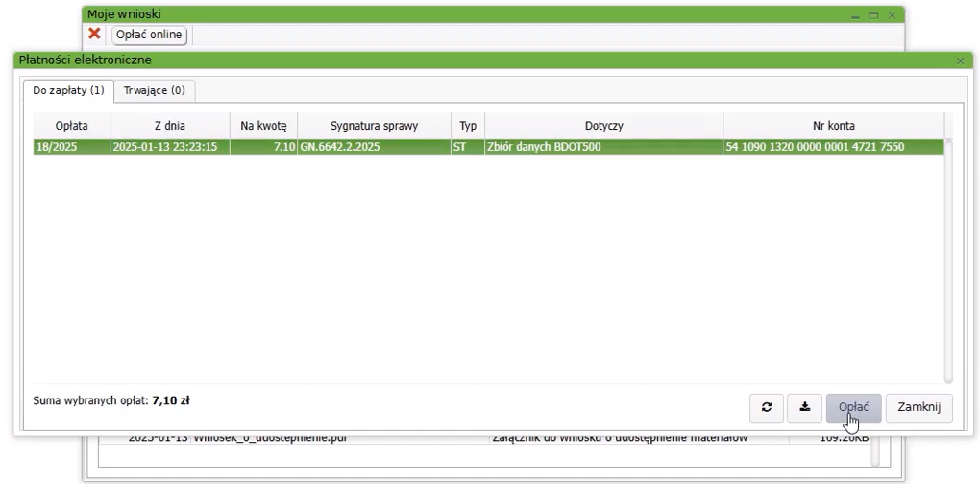Click the Sygnatura sprawy column header
The width and height of the screenshot is (980, 484).
(374, 126)
